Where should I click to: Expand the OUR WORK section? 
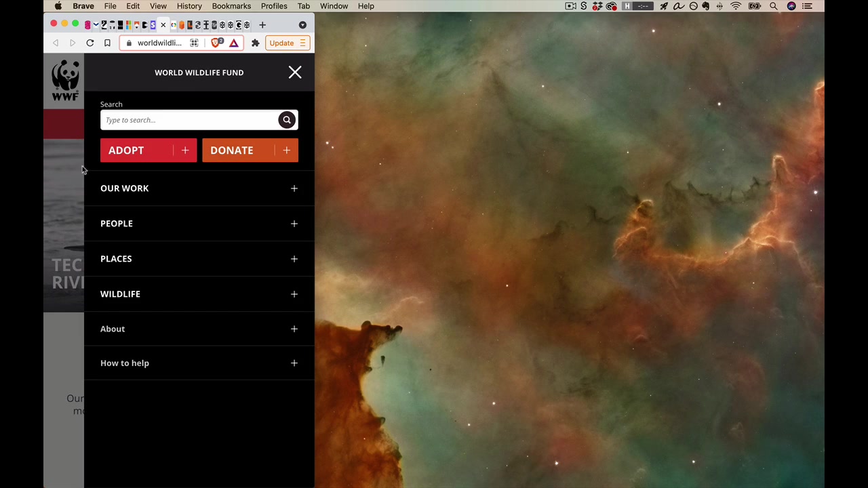click(x=199, y=188)
